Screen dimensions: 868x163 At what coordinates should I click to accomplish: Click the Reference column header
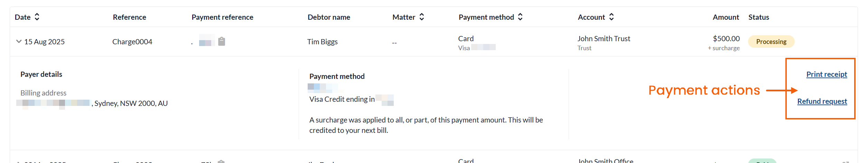click(x=129, y=17)
